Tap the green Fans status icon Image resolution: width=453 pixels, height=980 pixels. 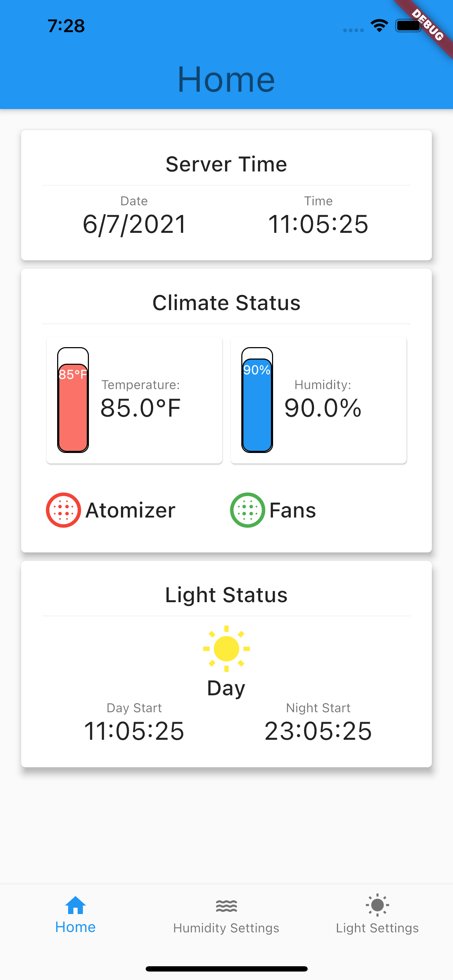248,510
